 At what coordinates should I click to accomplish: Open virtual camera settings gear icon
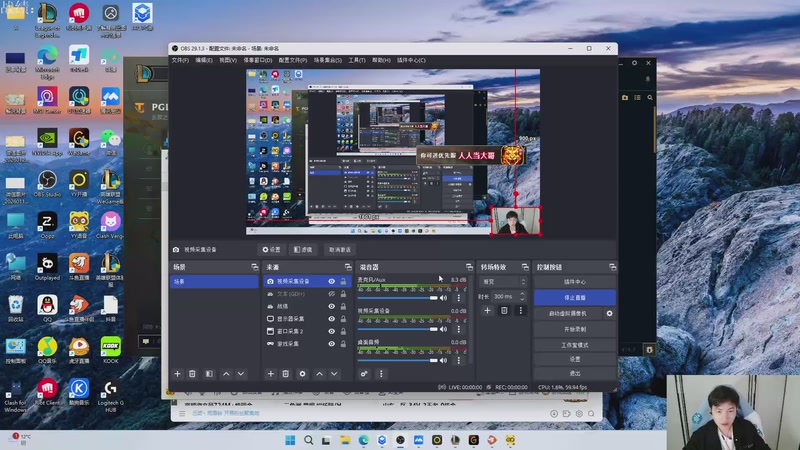tap(609, 313)
